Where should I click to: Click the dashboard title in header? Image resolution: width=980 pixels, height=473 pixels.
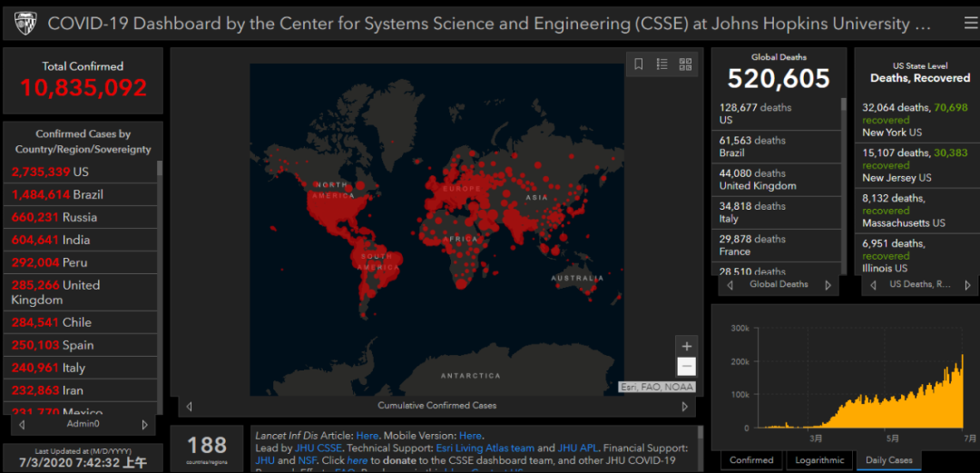pos(489,25)
